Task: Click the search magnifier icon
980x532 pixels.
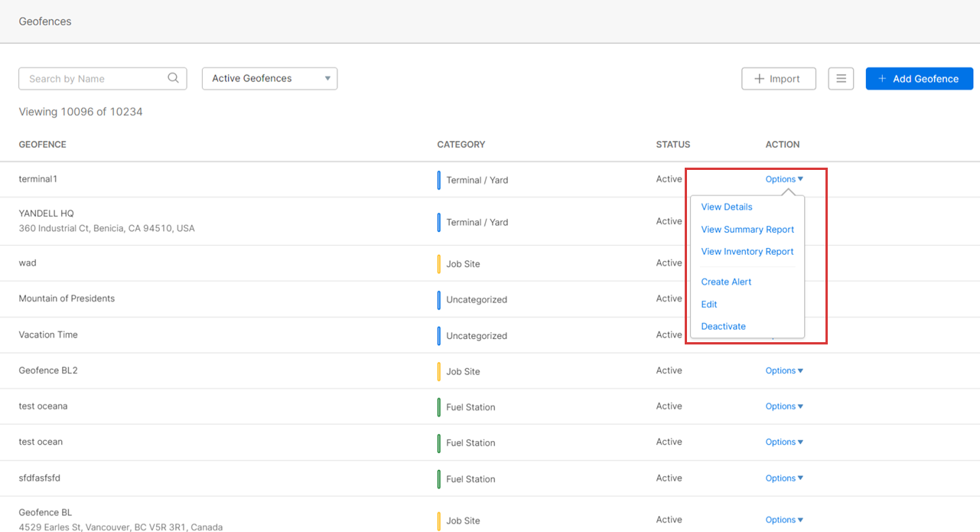Action: tap(173, 78)
